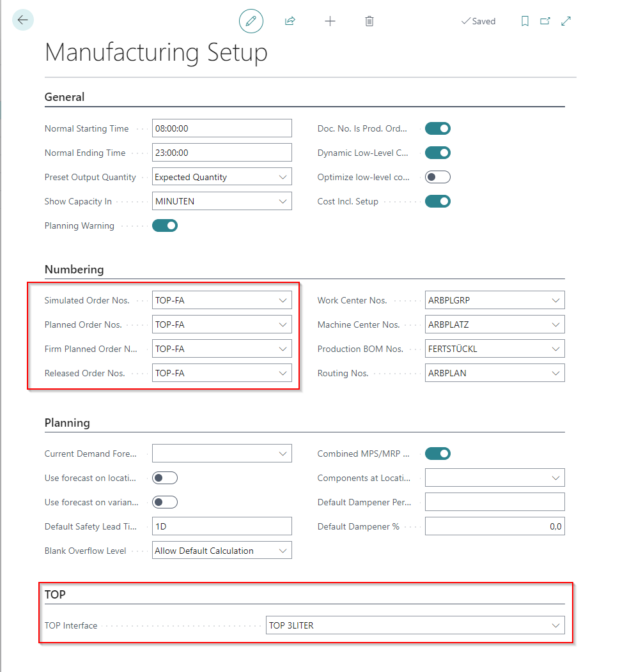
Task: Open the Show Capacity In dropdown
Action: (x=283, y=201)
